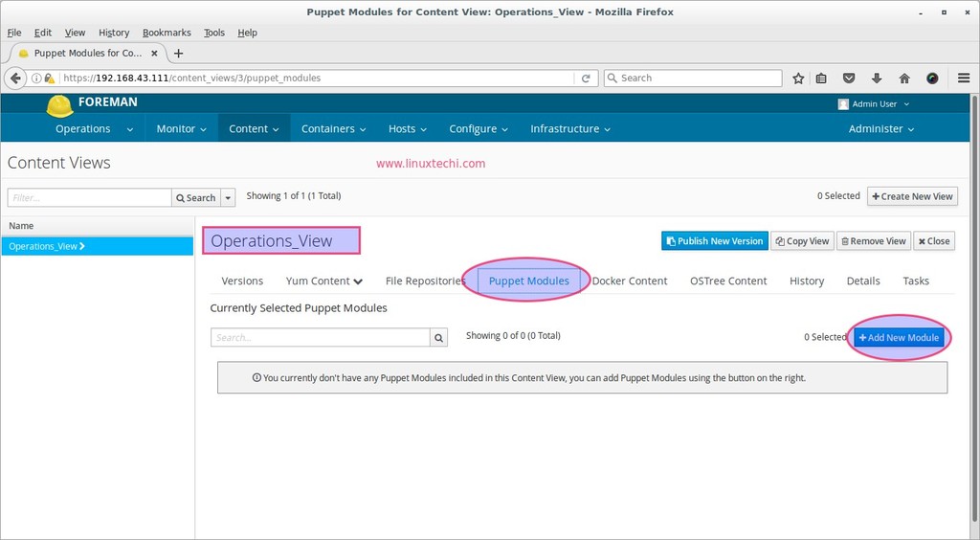980x540 pixels.
Task: Switch to the Versions tab
Action: tap(242, 281)
